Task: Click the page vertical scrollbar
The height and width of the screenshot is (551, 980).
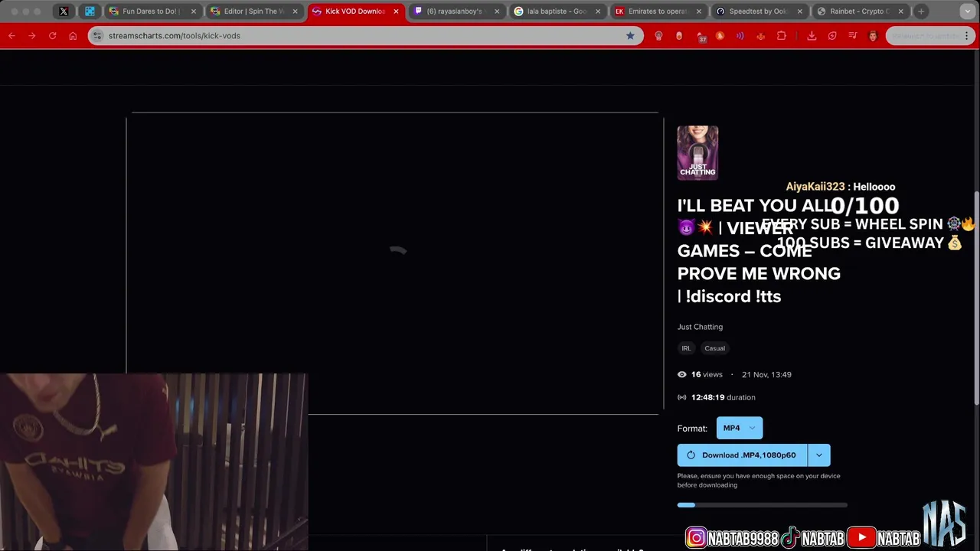Action: pyautogui.click(x=976, y=297)
